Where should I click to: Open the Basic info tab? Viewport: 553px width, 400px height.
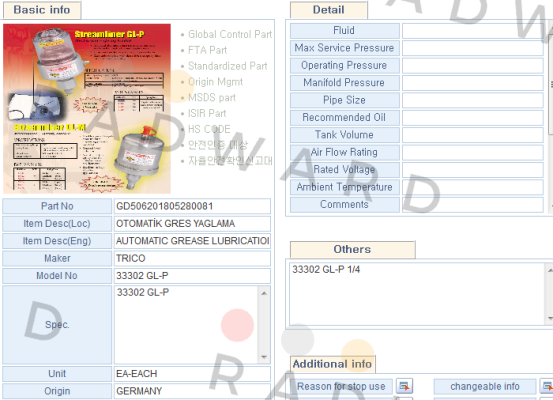42,10
